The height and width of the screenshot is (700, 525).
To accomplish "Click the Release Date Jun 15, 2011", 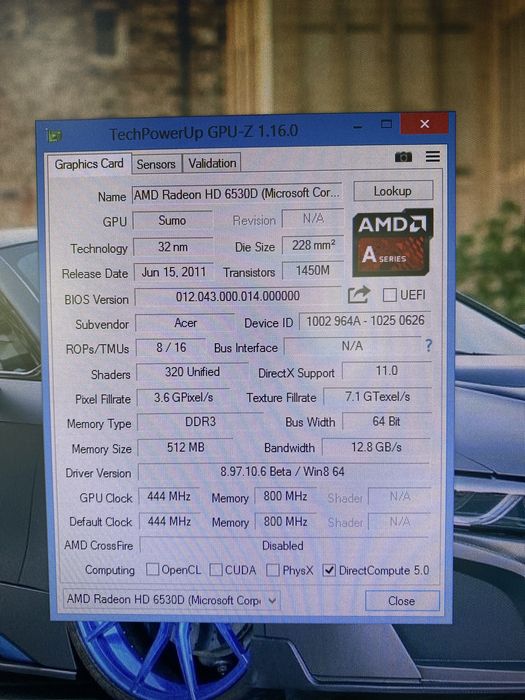I will point(174,272).
